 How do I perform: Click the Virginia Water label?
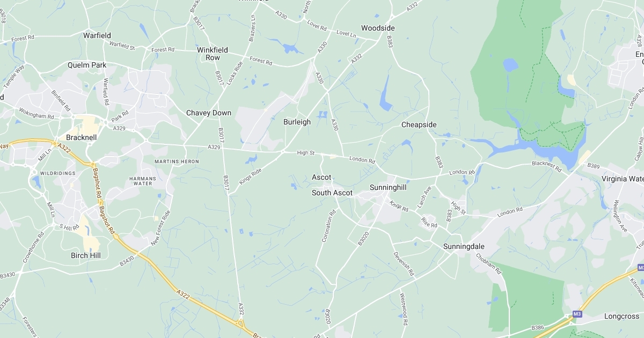(x=623, y=179)
